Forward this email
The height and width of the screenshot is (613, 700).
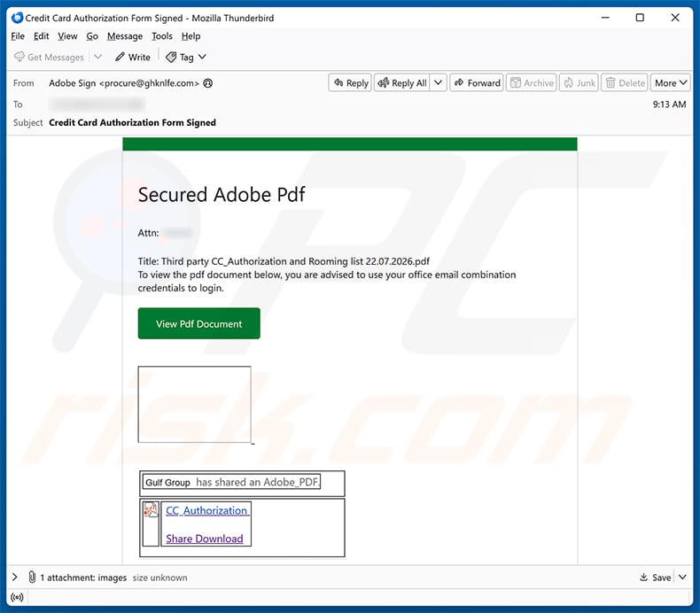pyautogui.click(x=477, y=83)
